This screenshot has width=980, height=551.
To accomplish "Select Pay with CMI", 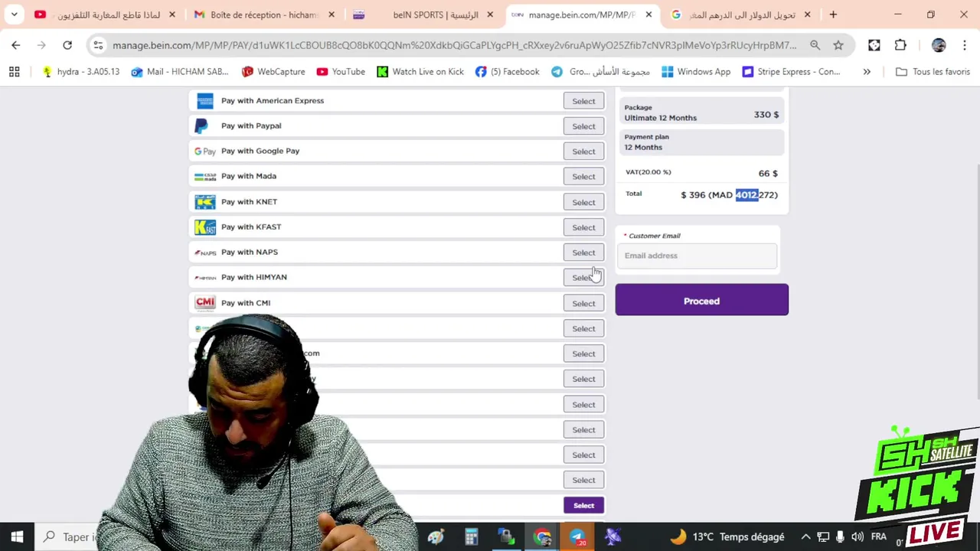I will click(x=583, y=303).
